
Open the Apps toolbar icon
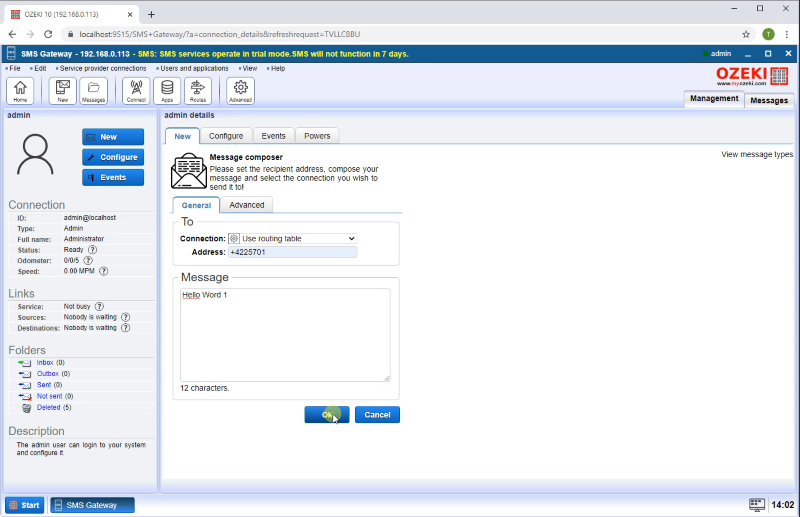(167, 91)
